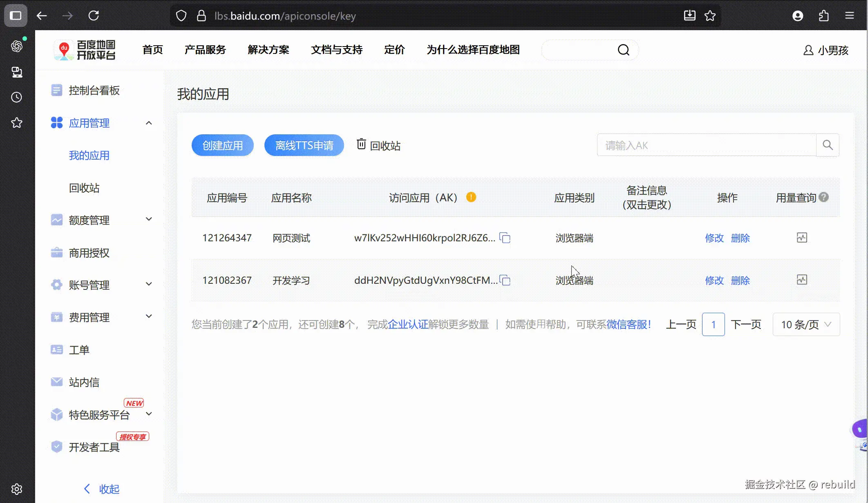Click the orange AK warning info icon
Viewport: 868px width, 503px height.
coord(471,198)
